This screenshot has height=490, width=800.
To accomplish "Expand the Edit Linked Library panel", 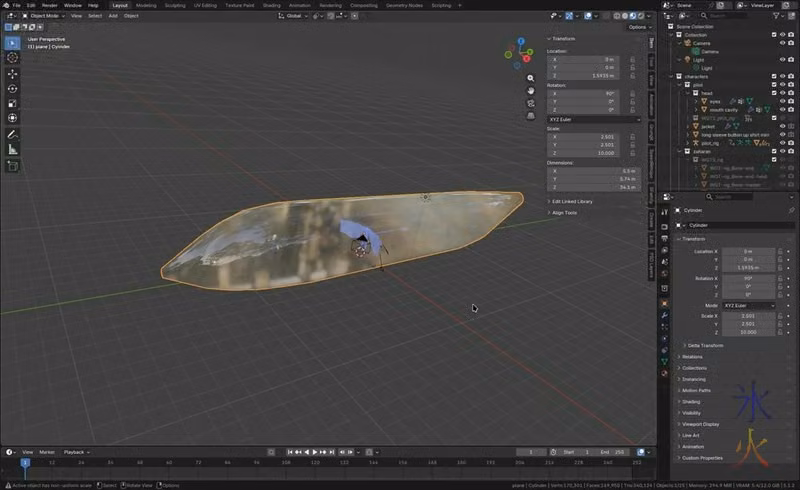I will [x=572, y=202].
